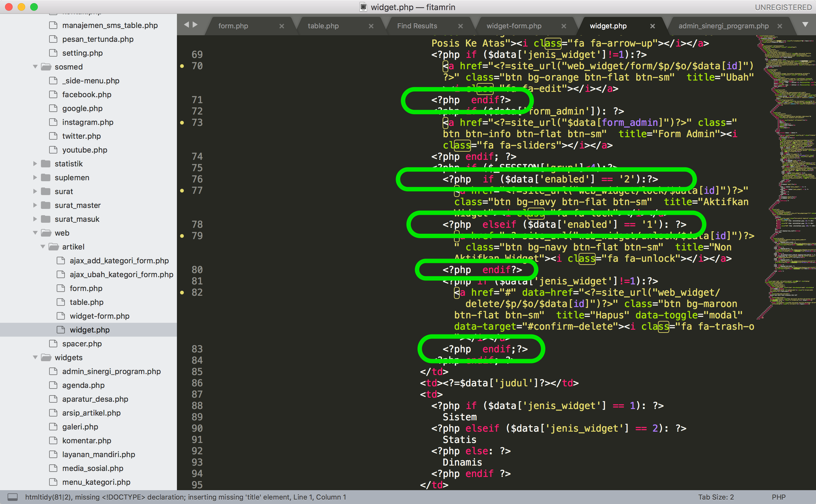This screenshot has height=504, width=816.
Task: Click the file icon beside facebook.php
Action: [53, 94]
